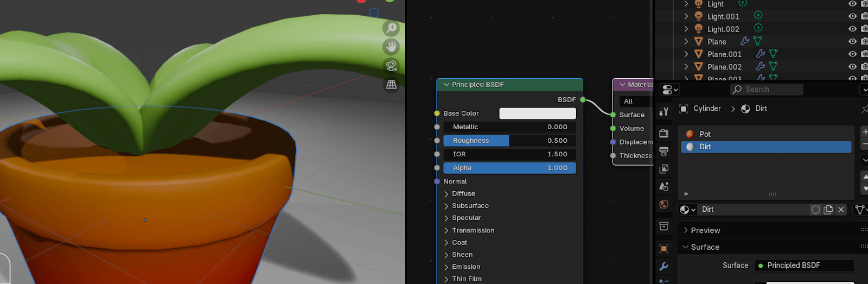Switch perspective/orthographic with the grid icon
Screen dimensions: 868x284
pos(391,85)
